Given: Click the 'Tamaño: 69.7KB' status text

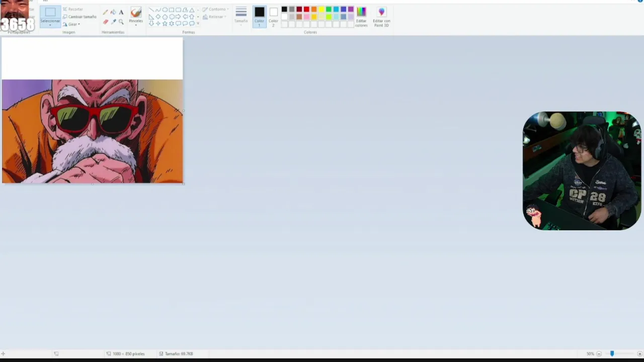Looking at the screenshot, I should (179, 353).
